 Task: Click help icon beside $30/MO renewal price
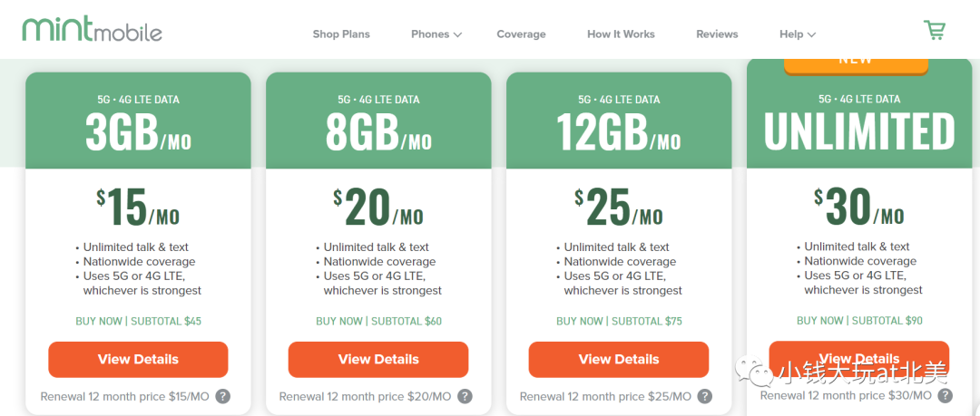click(x=945, y=395)
